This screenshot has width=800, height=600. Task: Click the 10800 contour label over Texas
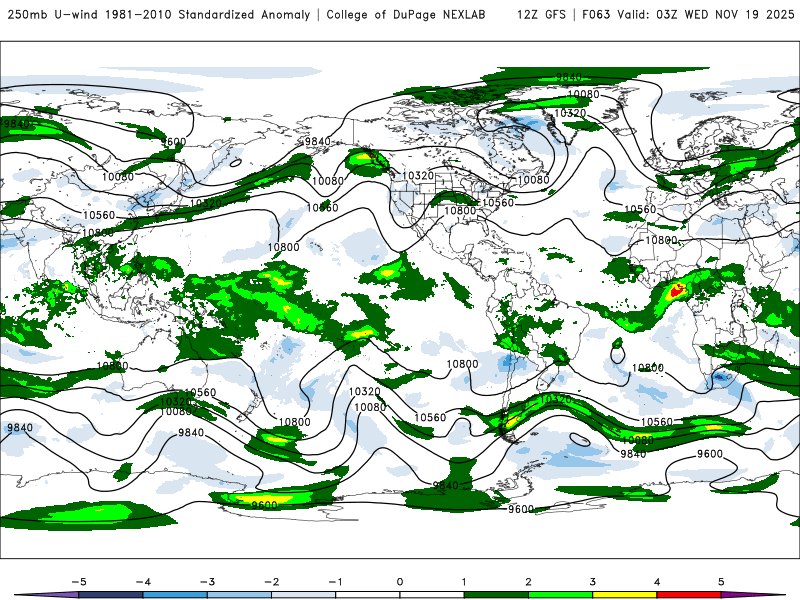(460, 211)
